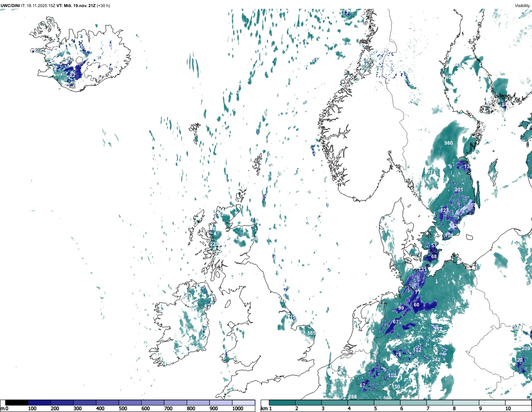Click the '569' visibility value on map
The image size is (532, 412).
click(387, 398)
